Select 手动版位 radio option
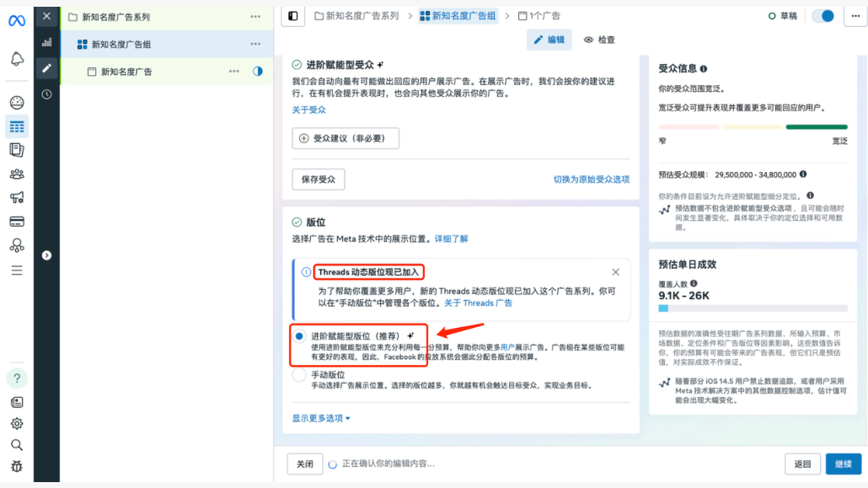Screen dimensions: 868x488 pos(299,375)
